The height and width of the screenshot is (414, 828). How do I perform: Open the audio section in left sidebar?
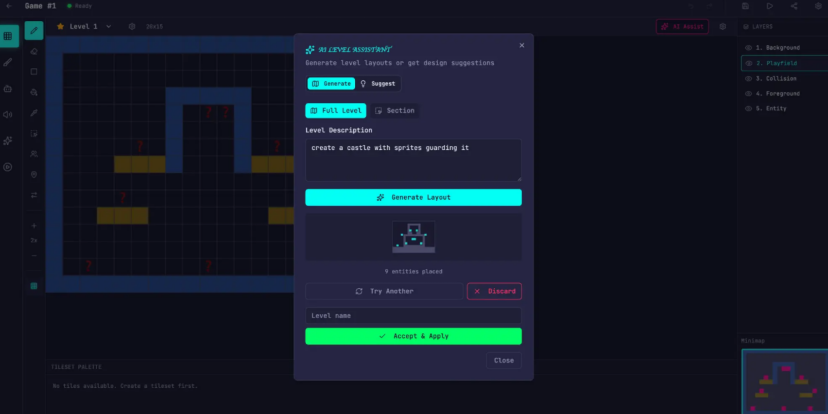coord(8,114)
